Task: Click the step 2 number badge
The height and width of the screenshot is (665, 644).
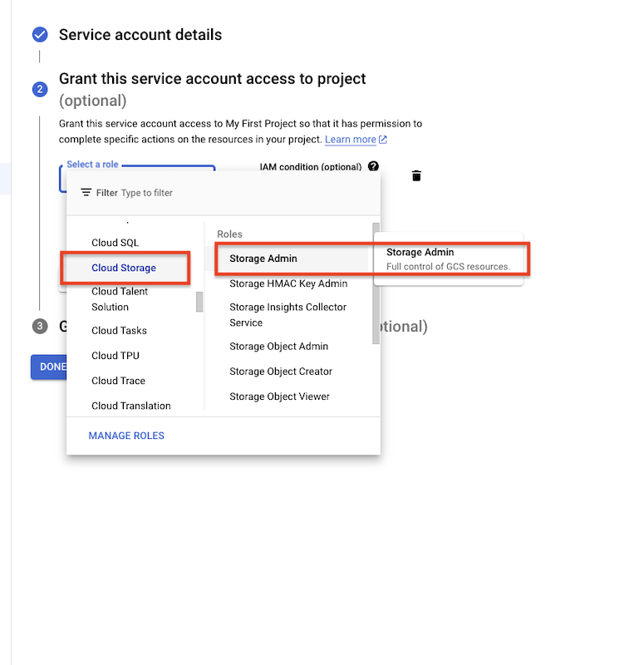Action: (39, 89)
